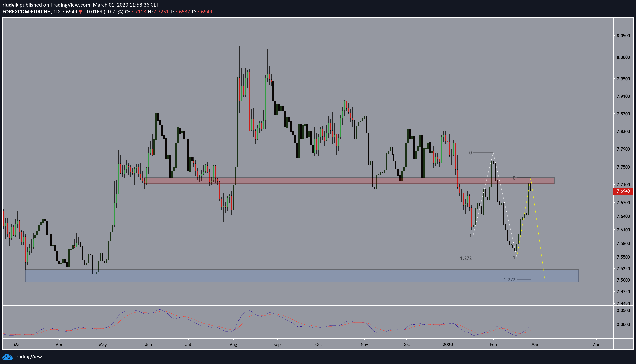Click the 7.6100 price axis label

tap(623, 230)
